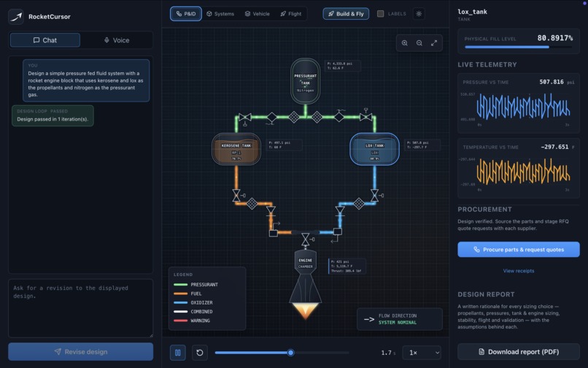Image resolution: width=588 pixels, height=368 pixels.
Task: Click the Pressure vs Time chart
Action: point(519,103)
